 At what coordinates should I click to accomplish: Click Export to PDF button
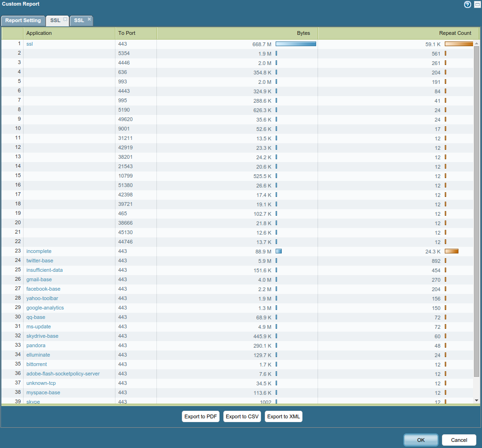pyautogui.click(x=201, y=416)
